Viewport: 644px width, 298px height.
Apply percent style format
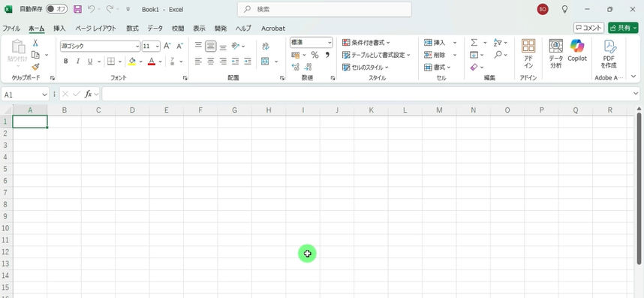(x=314, y=55)
